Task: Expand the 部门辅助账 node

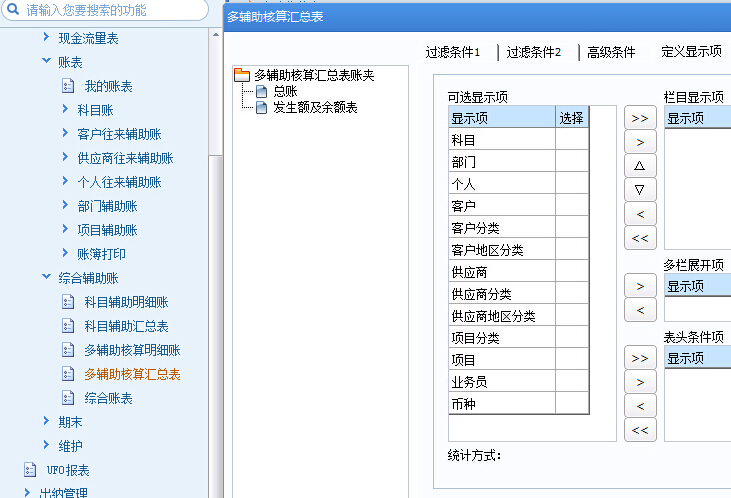Action: pyautogui.click(x=65, y=205)
